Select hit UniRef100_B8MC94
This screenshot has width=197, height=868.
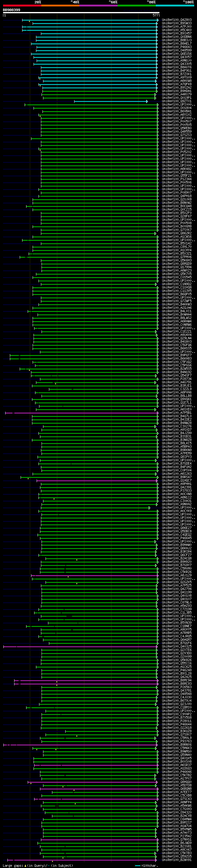177,680
